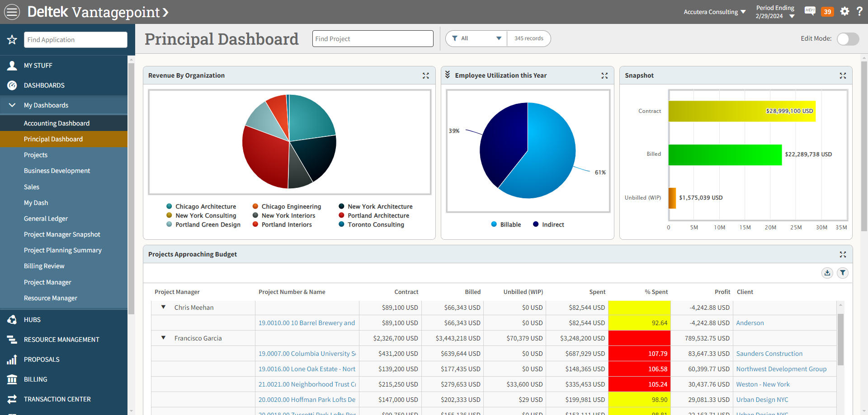868x415 pixels.
Task: Click the Saunders Construction client link
Action: (x=769, y=353)
